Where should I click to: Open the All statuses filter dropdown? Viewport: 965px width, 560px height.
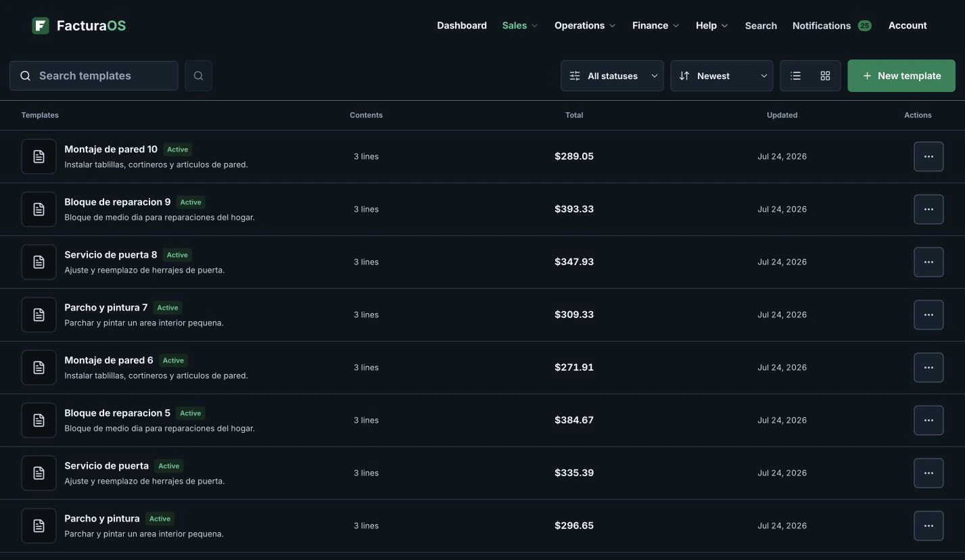(x=612, y=76)
